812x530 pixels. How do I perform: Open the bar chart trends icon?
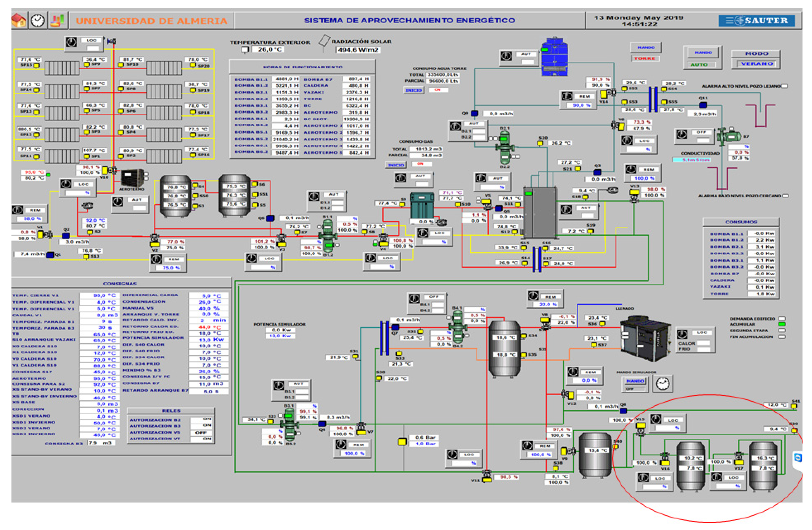coord(57,21)
